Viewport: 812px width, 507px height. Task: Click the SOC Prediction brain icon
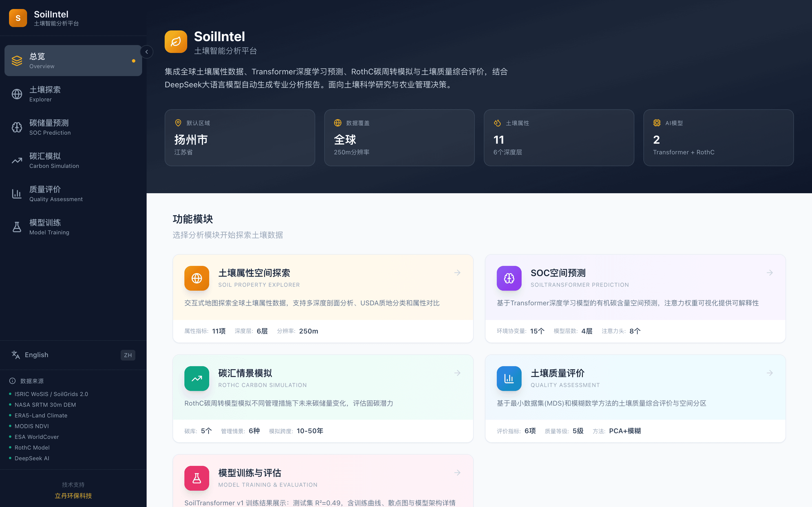pyautogui.click(x=17, y=127)
